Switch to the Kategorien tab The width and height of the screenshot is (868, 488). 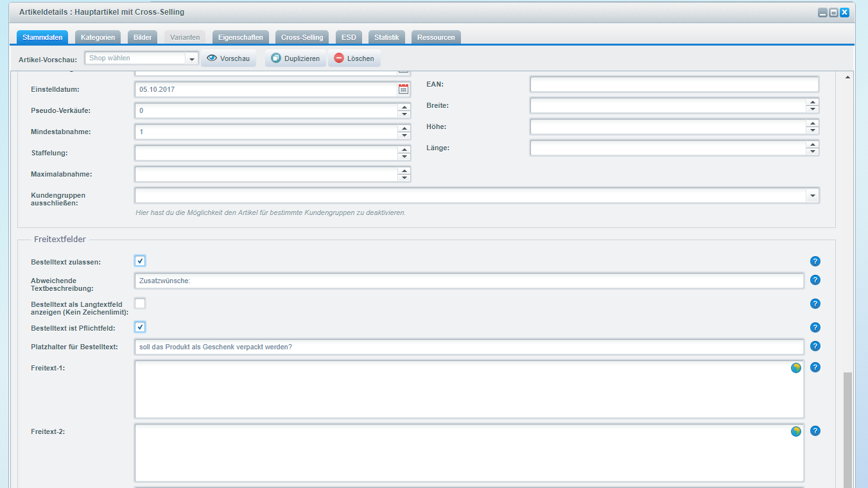pyautogui.click(x=98, y=37)
